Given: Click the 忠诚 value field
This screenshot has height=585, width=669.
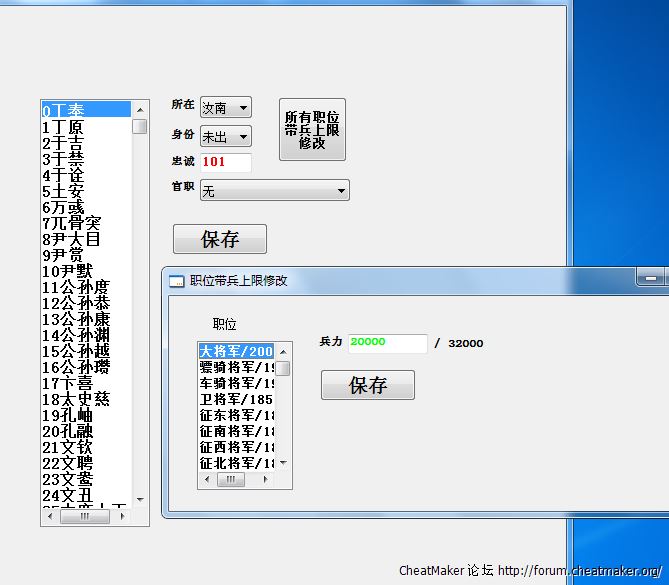Looking at the screenshot, I should pos(225,162).
